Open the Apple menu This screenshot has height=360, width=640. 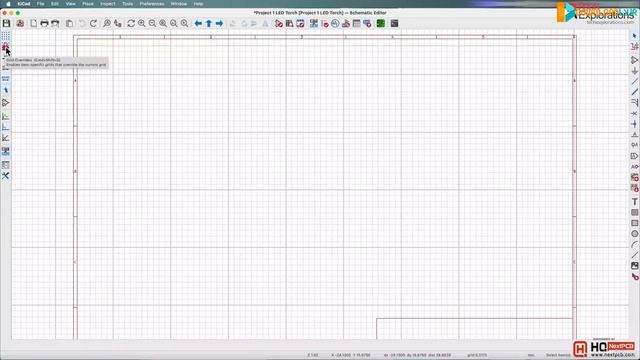point(8,4)
